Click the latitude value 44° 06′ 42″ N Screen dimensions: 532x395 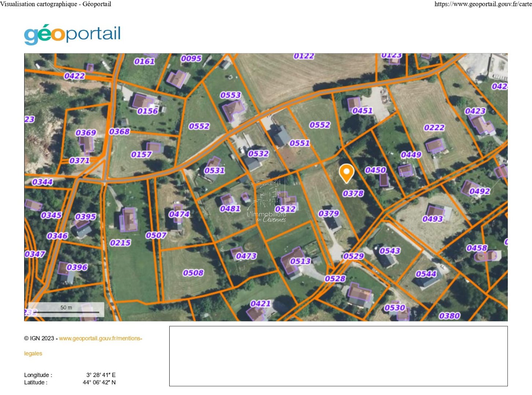pyautogui.click(x=99, y=383)
